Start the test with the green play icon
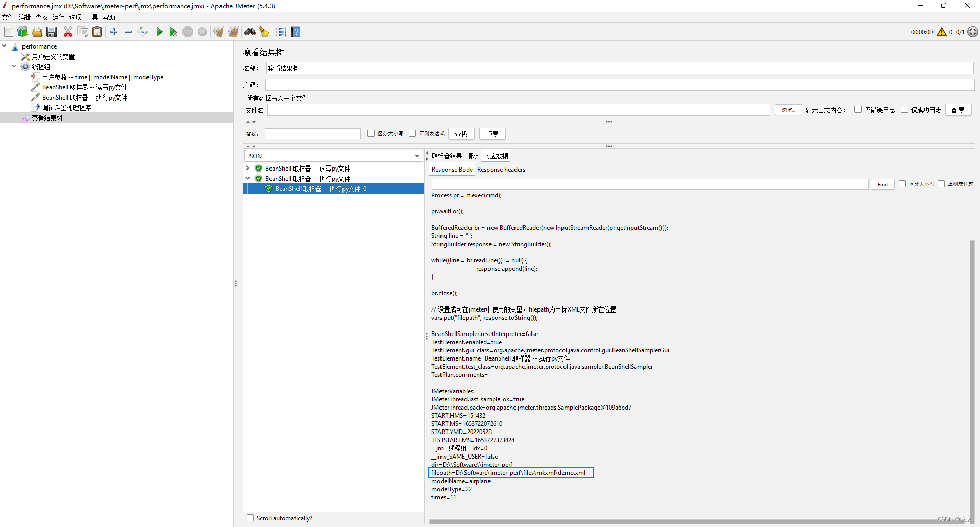Screen dimensions: 980x527 point(159,32)
